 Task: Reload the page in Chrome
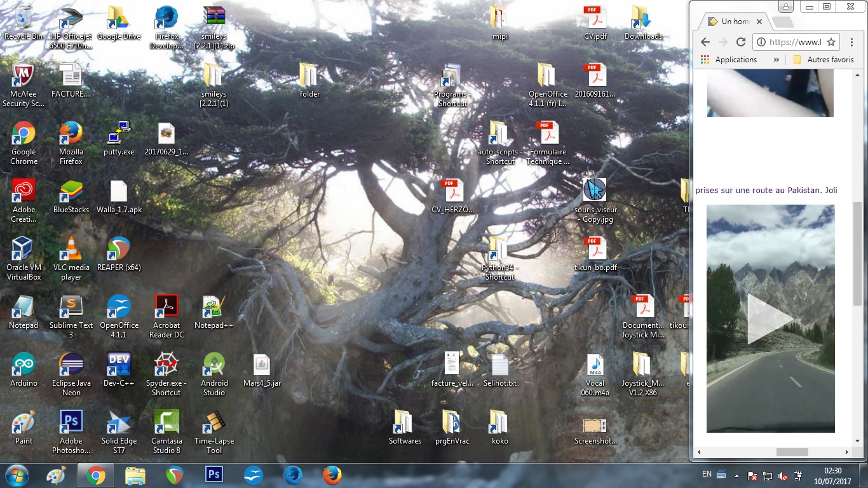(x=740, y=42)
